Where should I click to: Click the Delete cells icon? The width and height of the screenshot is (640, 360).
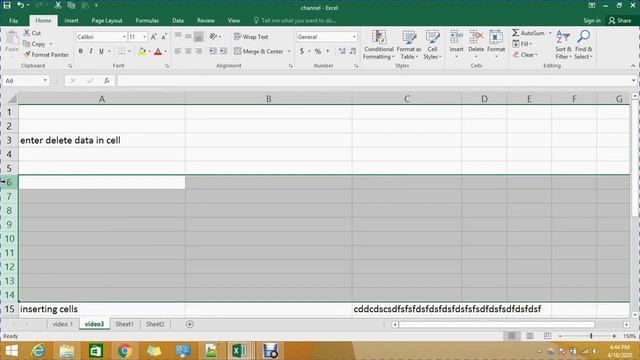476,38
